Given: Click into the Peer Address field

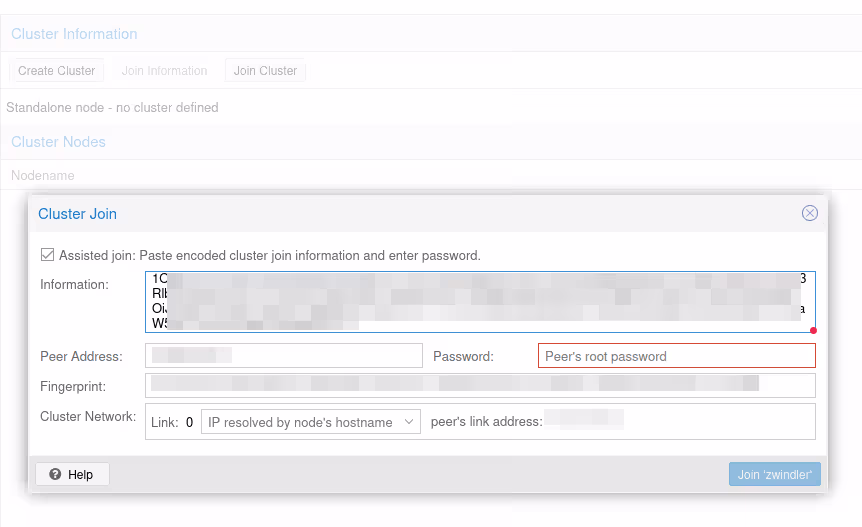Looking at the screenshot, I should point(284,356).
